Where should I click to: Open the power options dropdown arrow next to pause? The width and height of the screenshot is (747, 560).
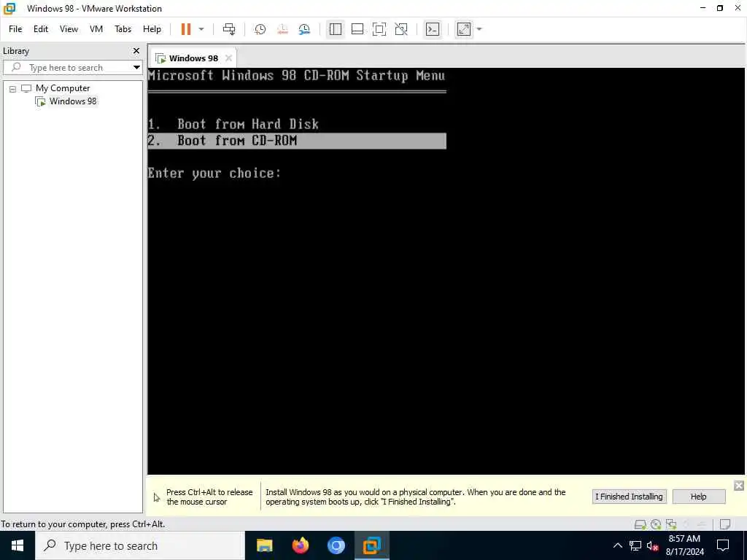pyautogui.click(x=201, y=29)
